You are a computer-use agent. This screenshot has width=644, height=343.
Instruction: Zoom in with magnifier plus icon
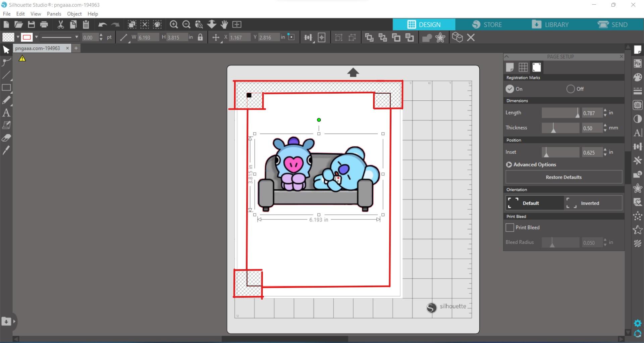pos(174,24)
